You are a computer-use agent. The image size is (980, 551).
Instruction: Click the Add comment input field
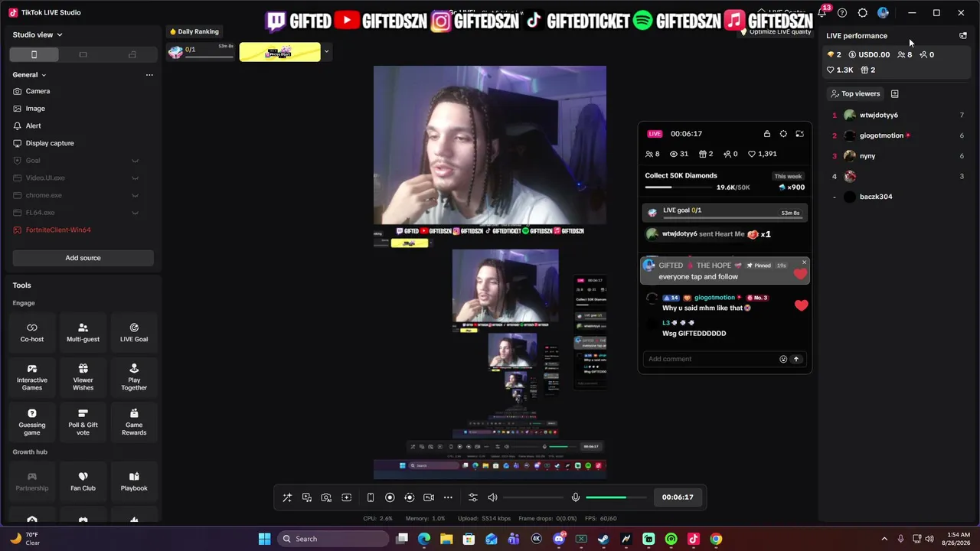tap(710, 359)
